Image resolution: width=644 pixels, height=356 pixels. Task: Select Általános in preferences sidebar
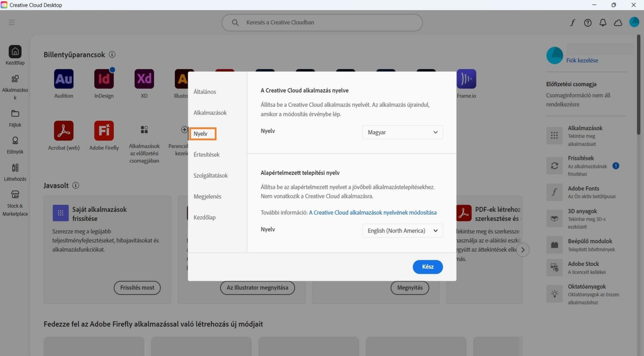pos(205,92)
